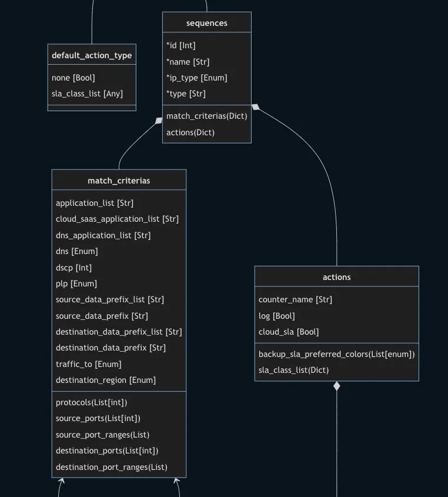Click the diamond on the sequences box right edge
This screenshot has height=497, width=448.
coord(255,107)
